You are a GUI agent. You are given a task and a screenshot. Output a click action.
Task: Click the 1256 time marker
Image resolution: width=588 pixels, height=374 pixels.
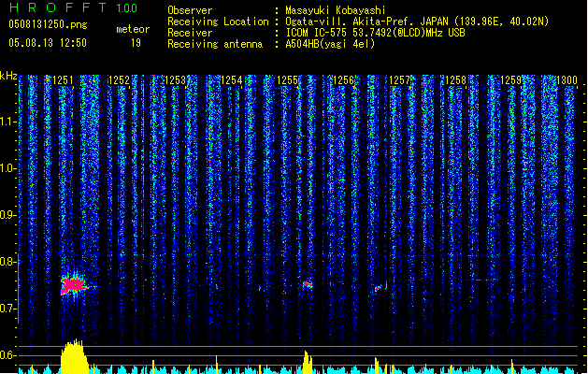(x=343, y=80)
